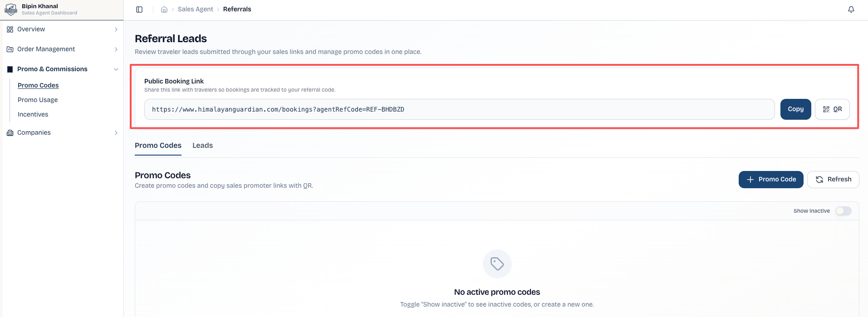Click the Bipin Khanal account name
Screen dimensions: 868x317
point(40,6)
